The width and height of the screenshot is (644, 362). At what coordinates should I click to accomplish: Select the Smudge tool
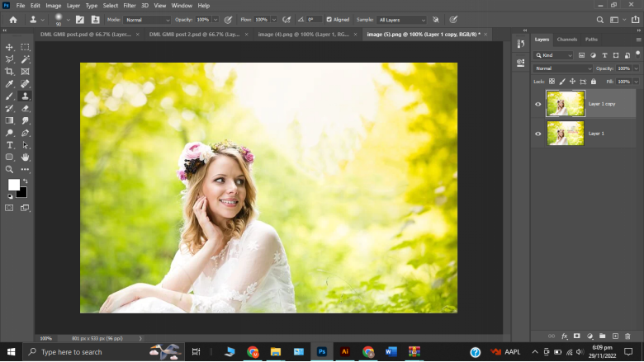click(25, 120)
